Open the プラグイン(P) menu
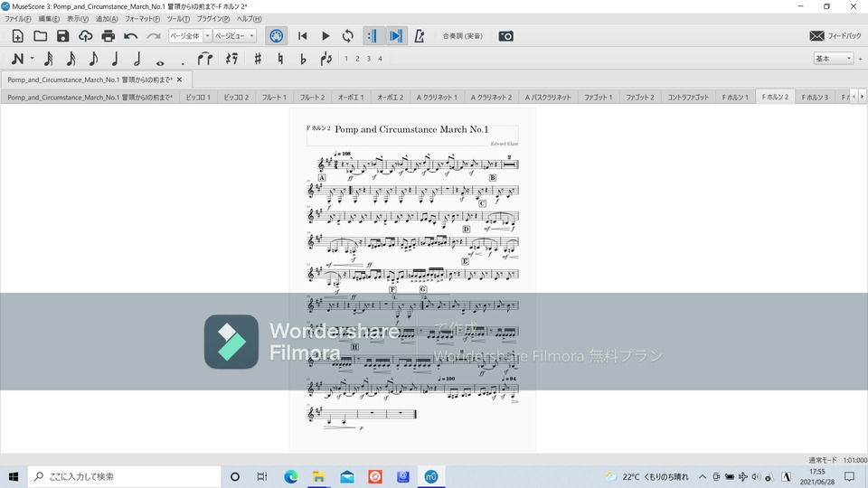Viewport: 868px width, 488px height. pos(213,19)
